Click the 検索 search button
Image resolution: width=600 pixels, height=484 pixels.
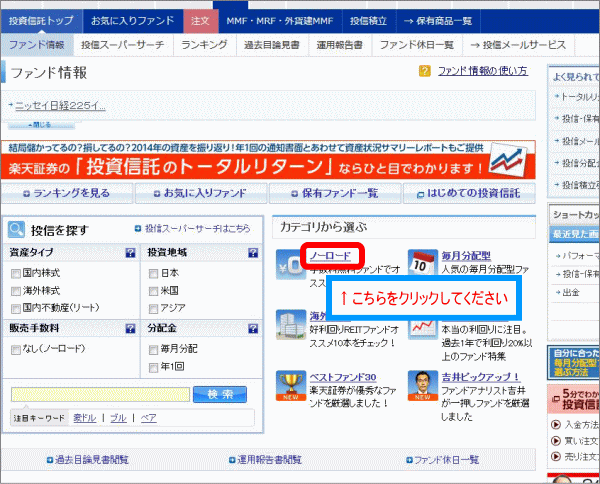coord(220,394)
